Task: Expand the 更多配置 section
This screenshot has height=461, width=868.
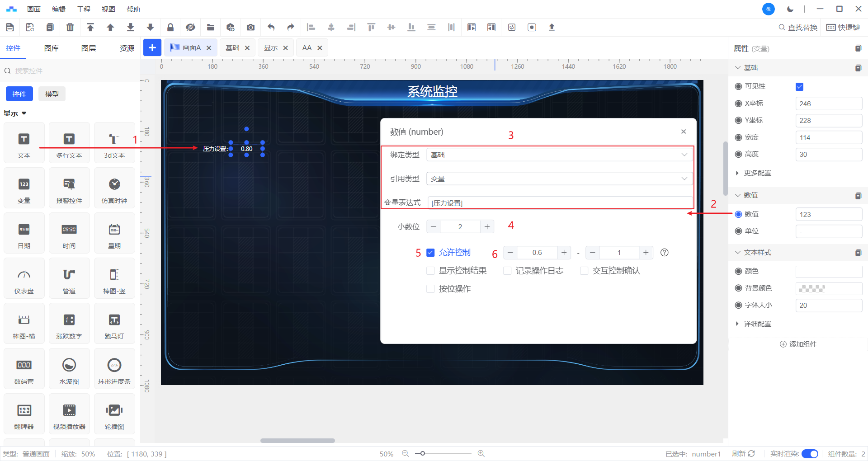Action: [x=757, y=173]
